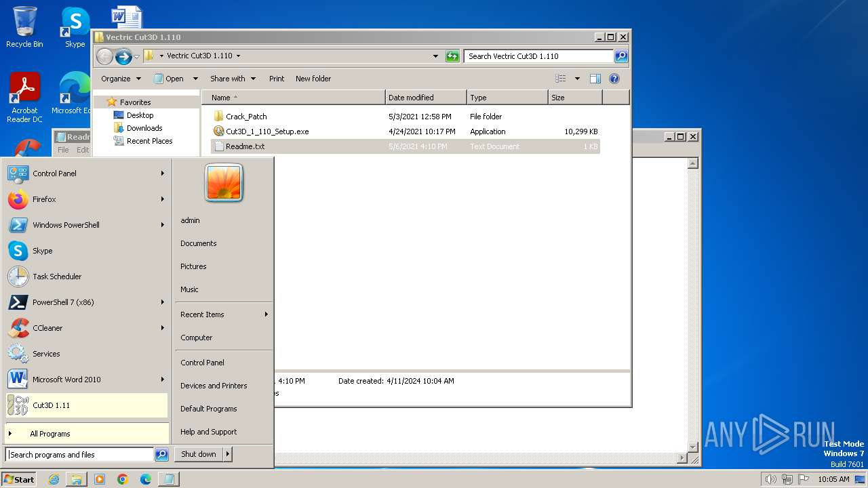The image size is (868, 488).
Task: Open Internet Explorer in taskbar
Action: [x=54, y=479]
